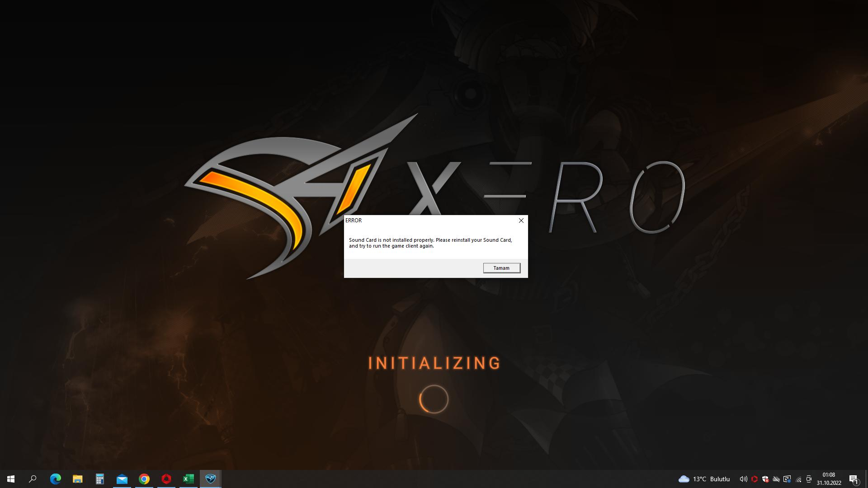Close the ERROR dialog with X
Viewport: 868px width, 488px height.
521,221
